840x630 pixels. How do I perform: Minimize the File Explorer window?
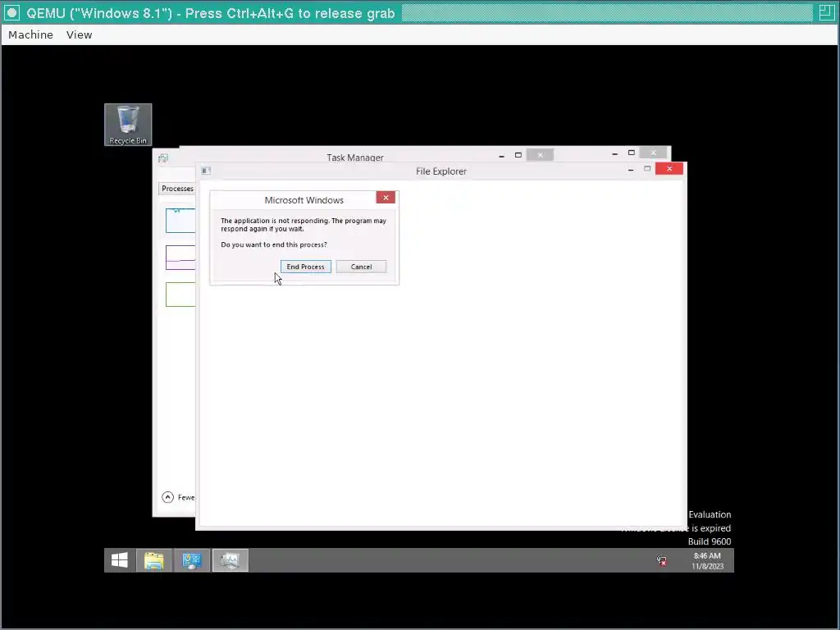(631, 169)
